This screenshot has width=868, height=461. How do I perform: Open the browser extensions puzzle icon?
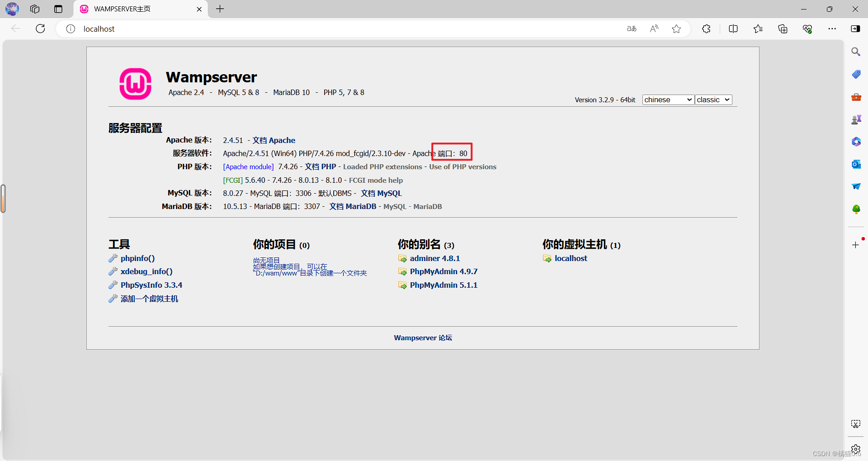(x=706, y=29)
